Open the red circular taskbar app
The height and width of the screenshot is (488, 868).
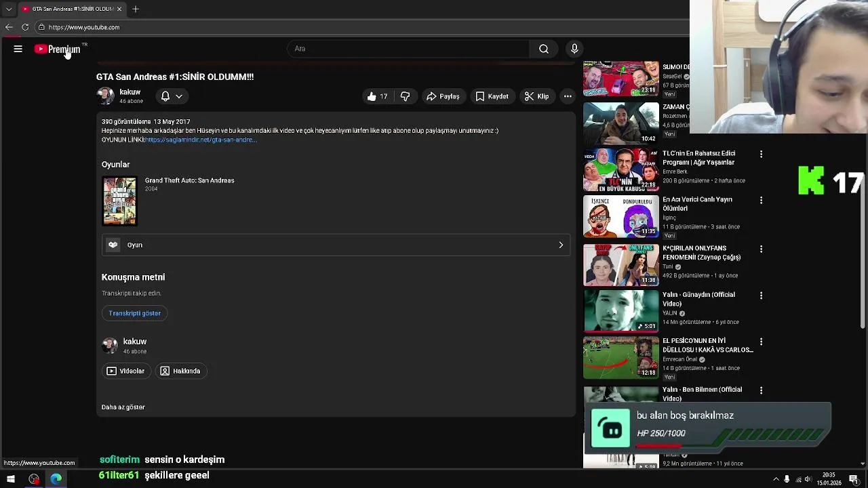[x=34, y=479]
